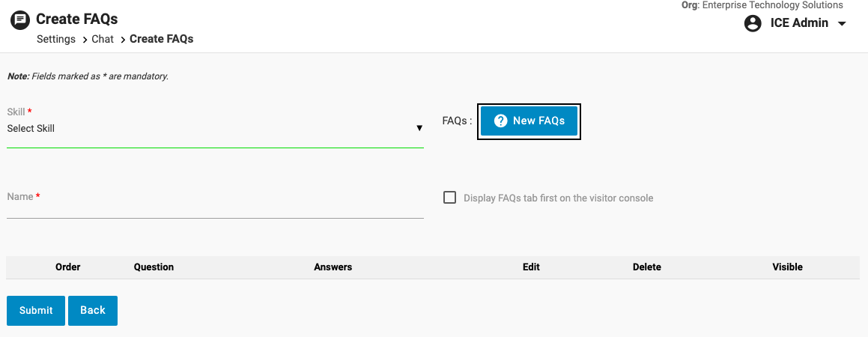Click the Answers column header
The width and height of the screenshot is (868, 337).
pyautogui.click(x=333, y=267)
